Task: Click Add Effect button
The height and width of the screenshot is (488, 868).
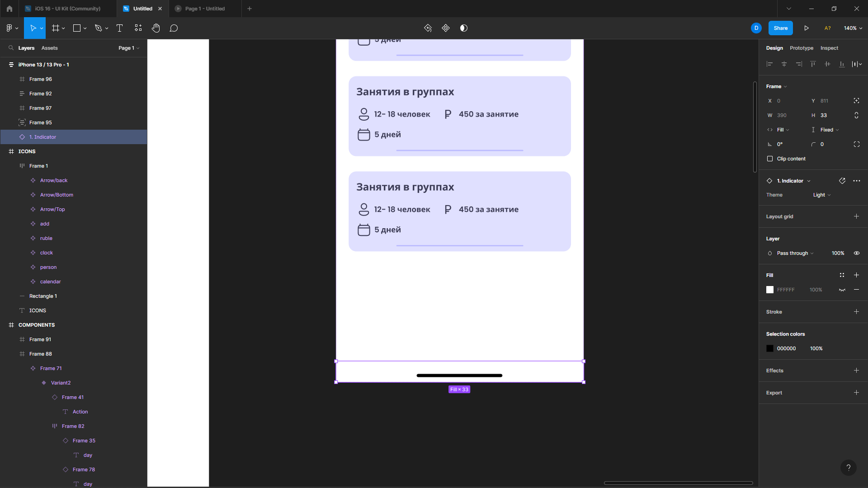Action: click(x=856, y=370)
